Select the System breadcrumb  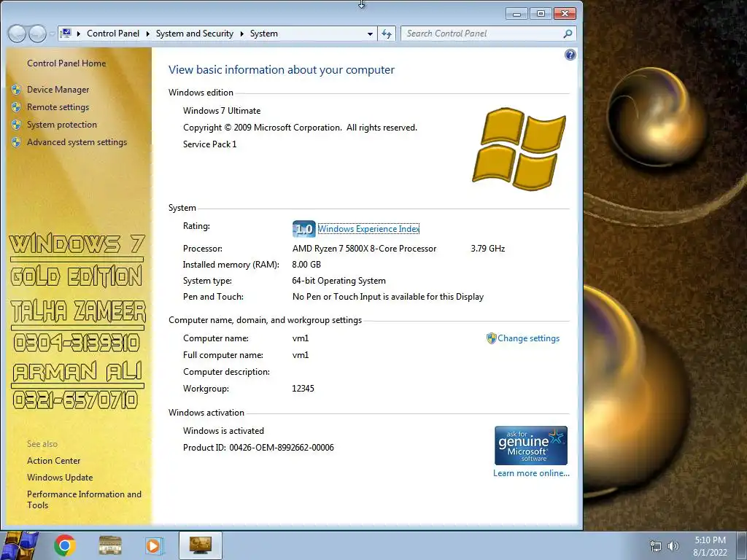(x=264, y=34)
